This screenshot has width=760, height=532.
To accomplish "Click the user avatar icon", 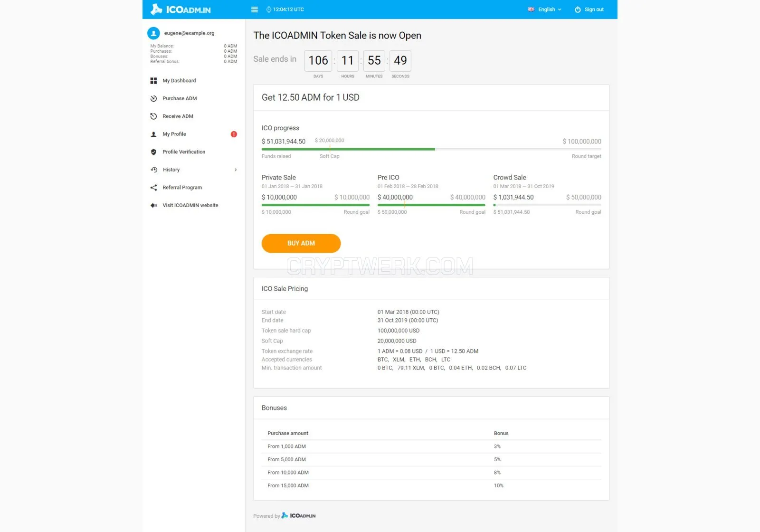I will pos(153,33).
